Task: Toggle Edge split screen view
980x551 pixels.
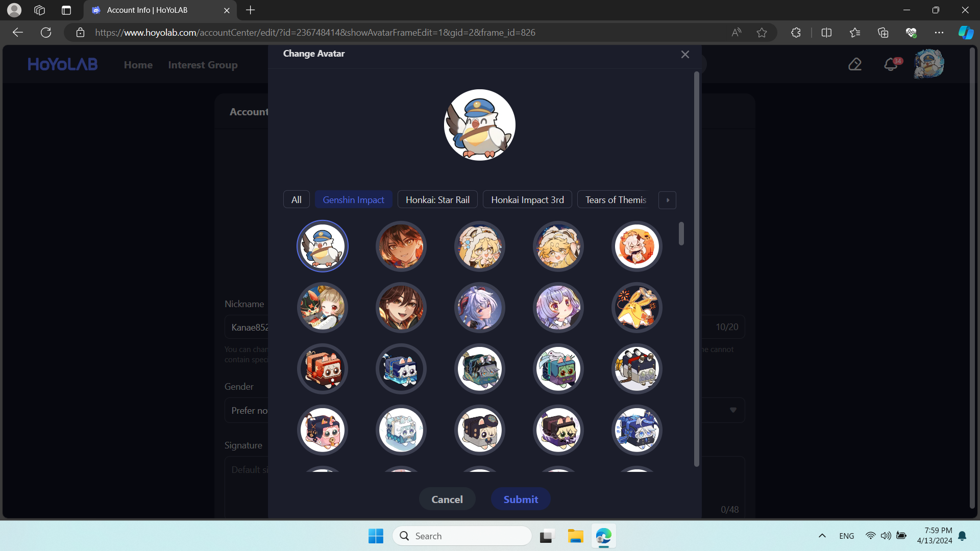Action: 826,33
